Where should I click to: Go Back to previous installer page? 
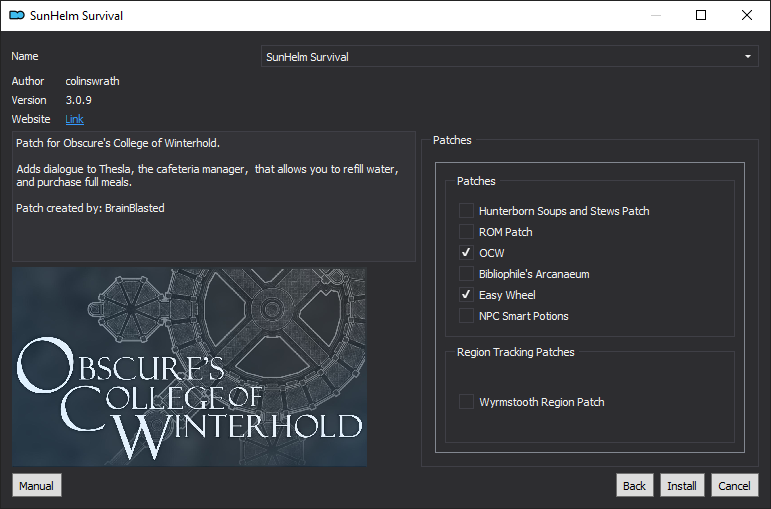(x=634, y=486)
